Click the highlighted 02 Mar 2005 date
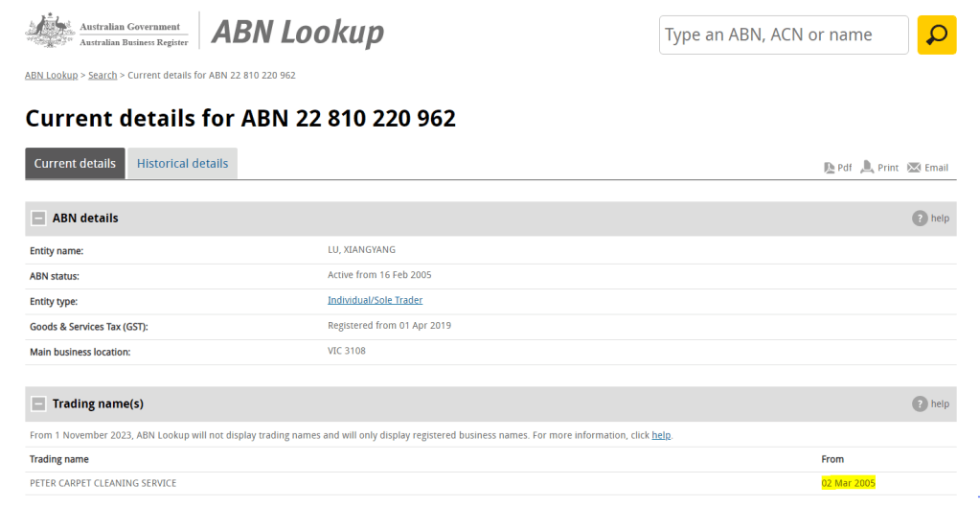This screenshot has height=507, width=980. [848, 483]
